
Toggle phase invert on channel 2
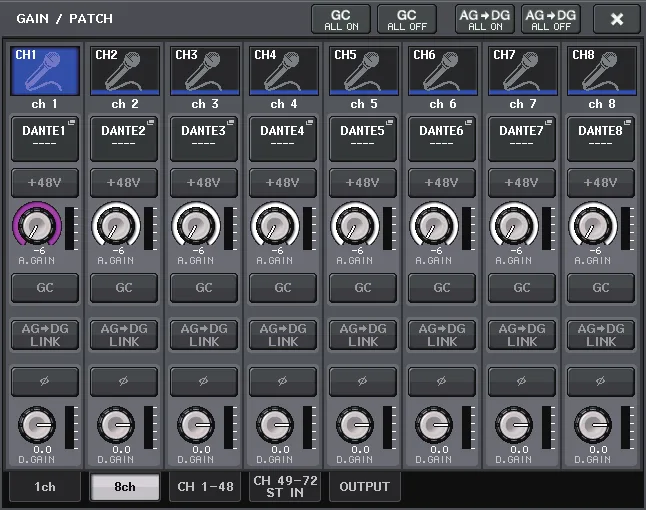coord(124,382)
